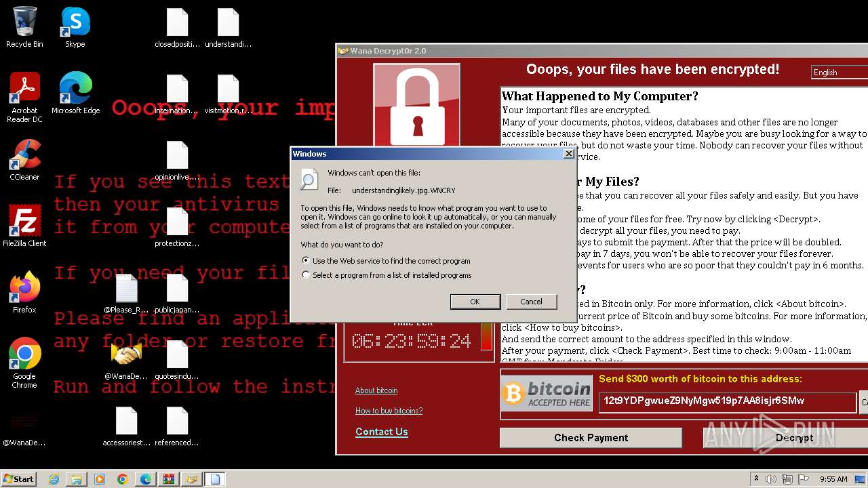
Task: Launch FileZilla Client shortcut
Action: point(24,226)
